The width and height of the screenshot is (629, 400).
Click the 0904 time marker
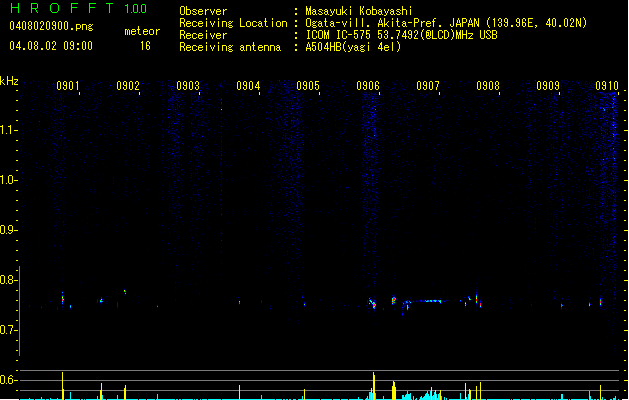pyautogui.click(x=248, y=86)
